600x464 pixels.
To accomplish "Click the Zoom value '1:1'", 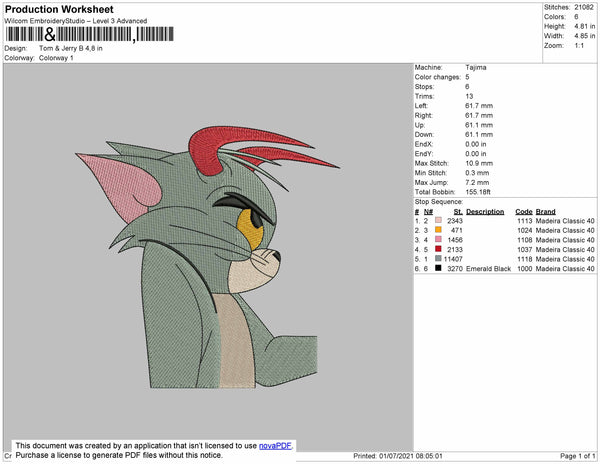I will tap(579, 46).
